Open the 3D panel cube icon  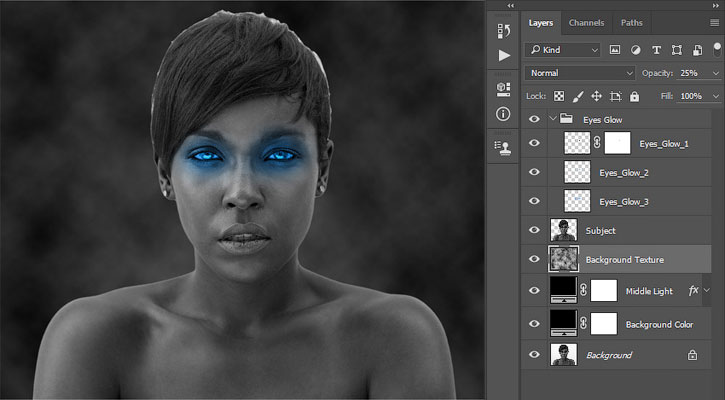504,89
